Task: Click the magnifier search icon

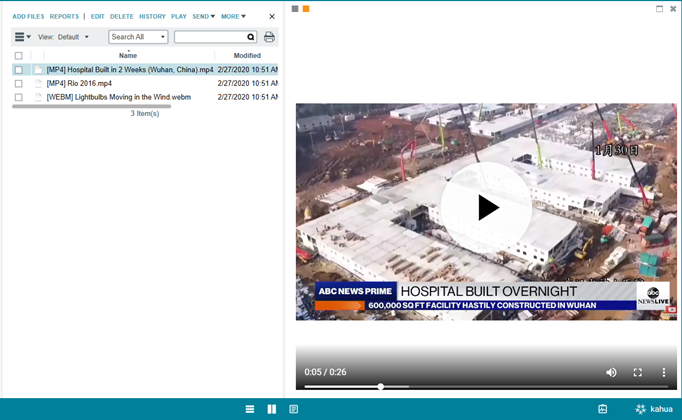Action: (x=251, y=37)
